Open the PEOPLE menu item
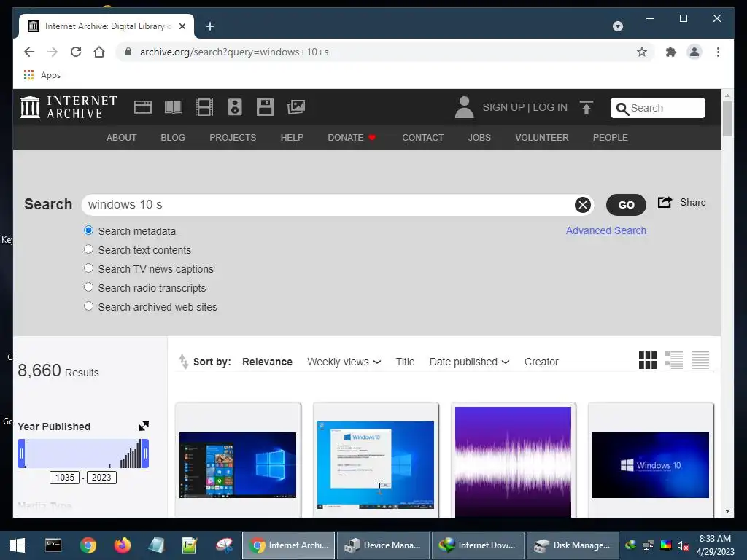747x560 pixels. 611,138
